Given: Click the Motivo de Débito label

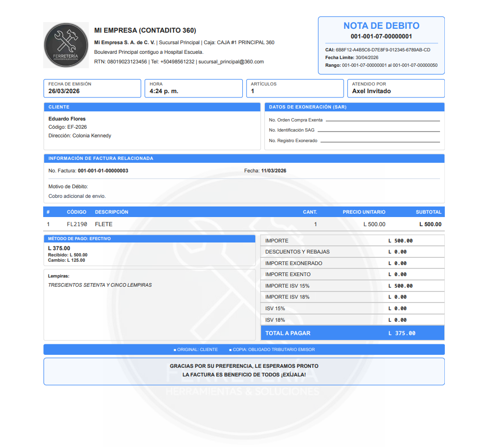Looking at the screenshot, I should coord(68,187).
